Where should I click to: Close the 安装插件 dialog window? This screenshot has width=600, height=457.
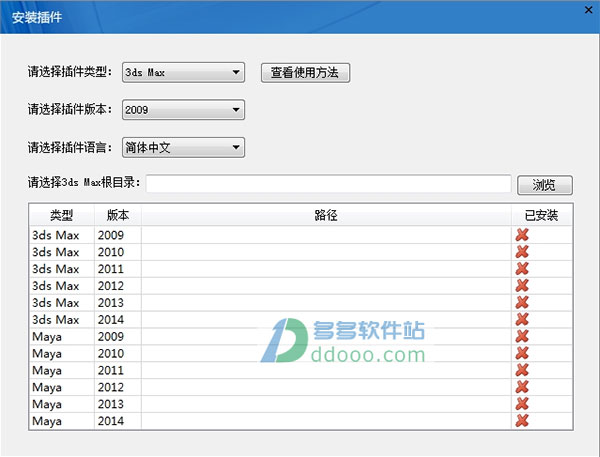point(589,10)
